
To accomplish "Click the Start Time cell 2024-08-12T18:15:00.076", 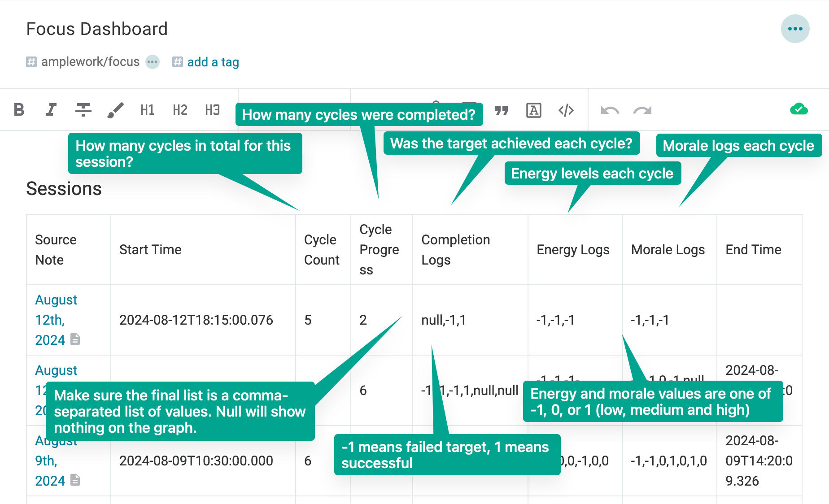I will pyautogui.click(x=196, y=320).
